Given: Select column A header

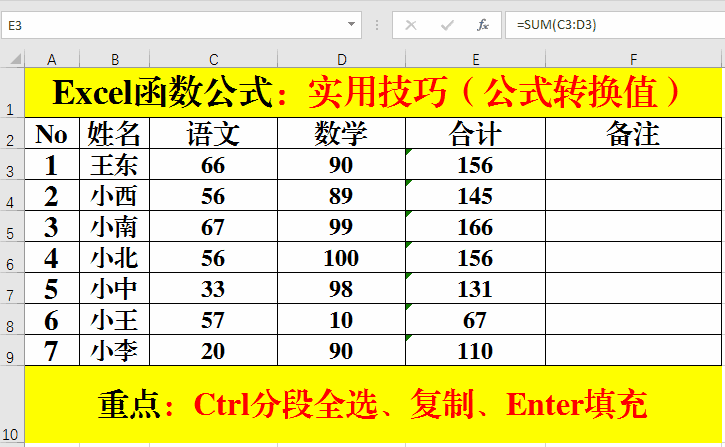Looking at the screenshot, I should click(52, 59).
